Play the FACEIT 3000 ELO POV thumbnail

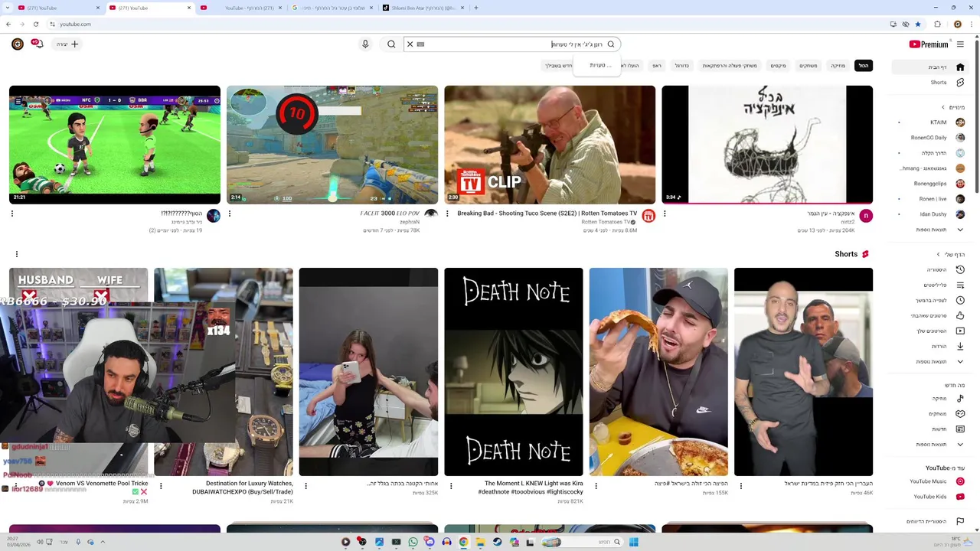[x=332, y=145]
